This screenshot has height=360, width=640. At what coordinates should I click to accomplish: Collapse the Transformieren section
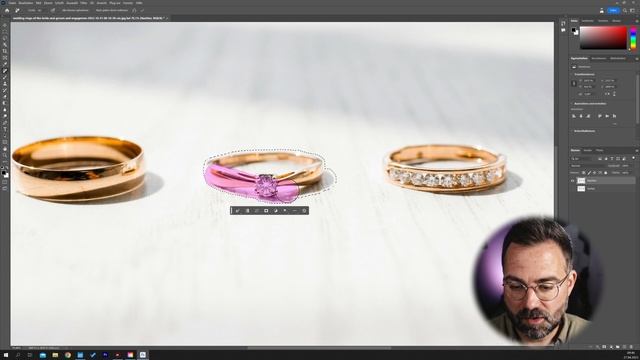[x=571, y=74]
